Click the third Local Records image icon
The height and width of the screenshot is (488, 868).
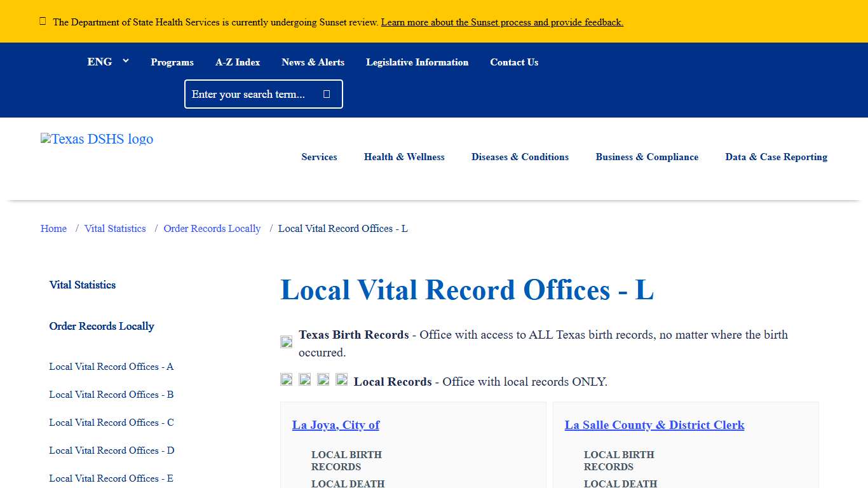tap(323, 379)
